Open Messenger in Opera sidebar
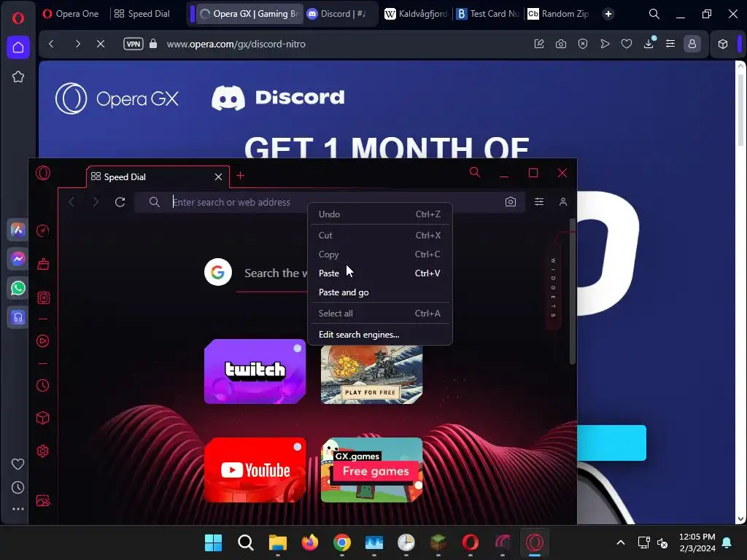Viewport: 747px width, 560px height. (x=18, y=259)
